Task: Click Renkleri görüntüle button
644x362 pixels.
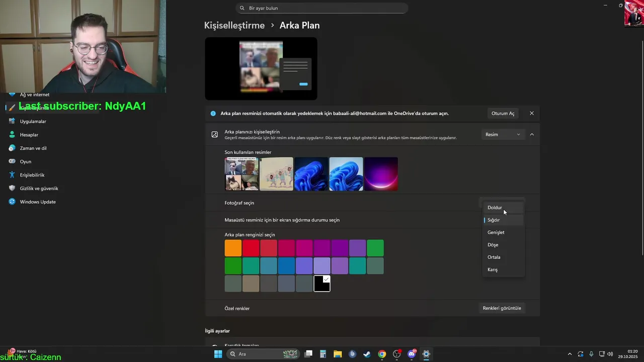Action: pos(502,308)
